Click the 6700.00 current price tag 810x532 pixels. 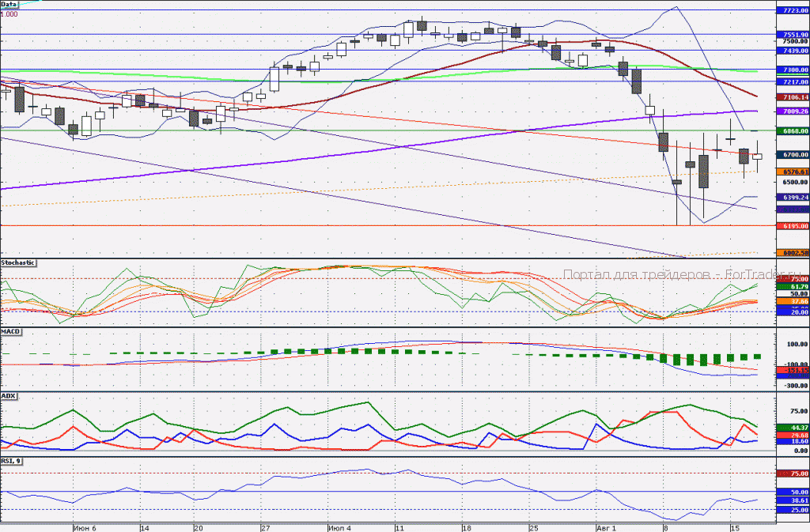click(x=793, y=155)
